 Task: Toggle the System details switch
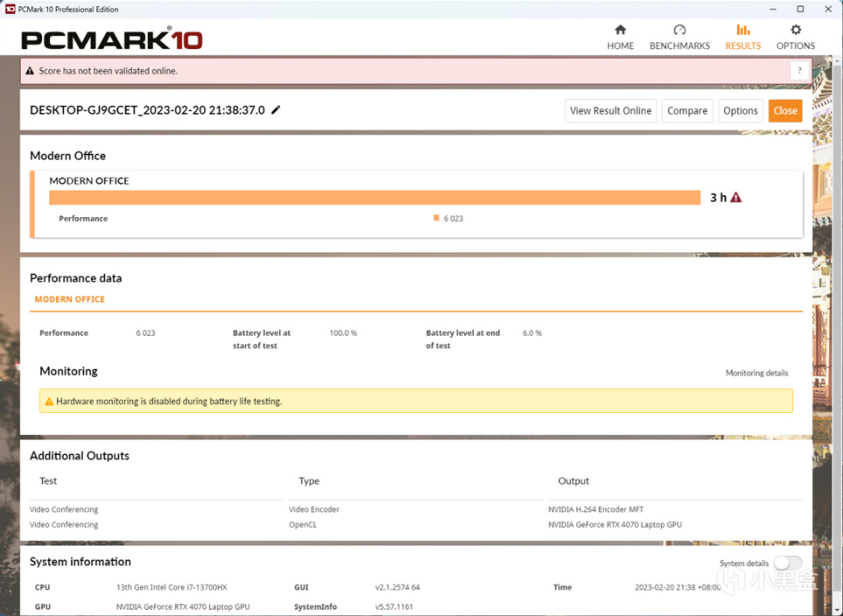tap(788, 563)
